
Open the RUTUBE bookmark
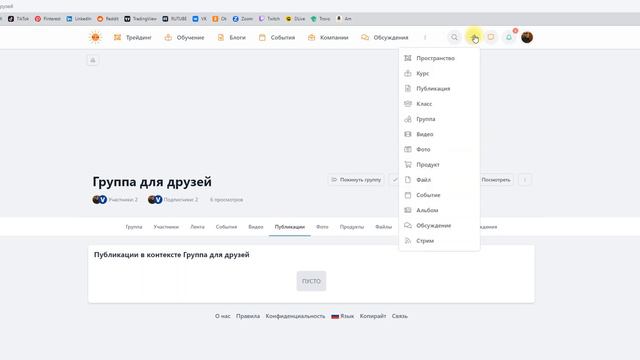[175, 19]
